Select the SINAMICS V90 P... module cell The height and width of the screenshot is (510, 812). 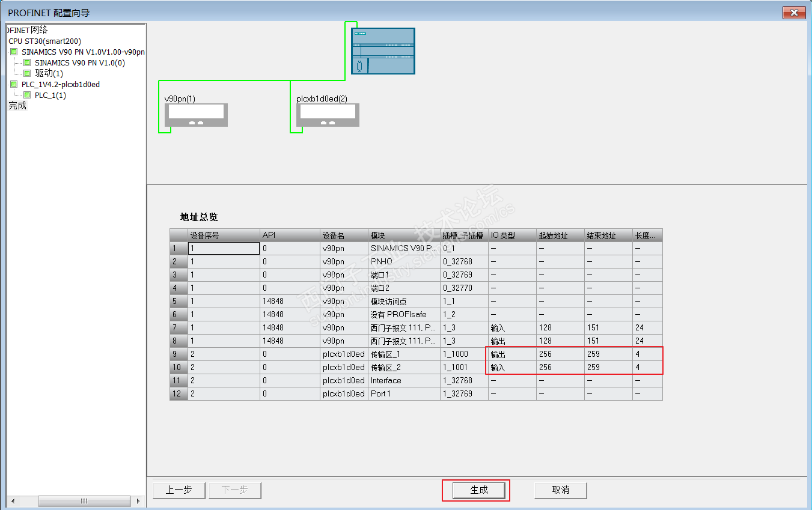click(404, 248)
